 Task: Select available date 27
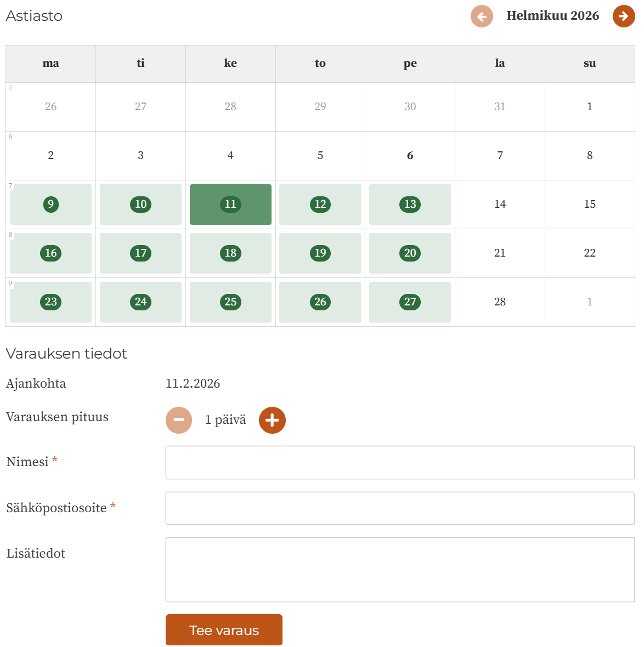click(410, 302)
